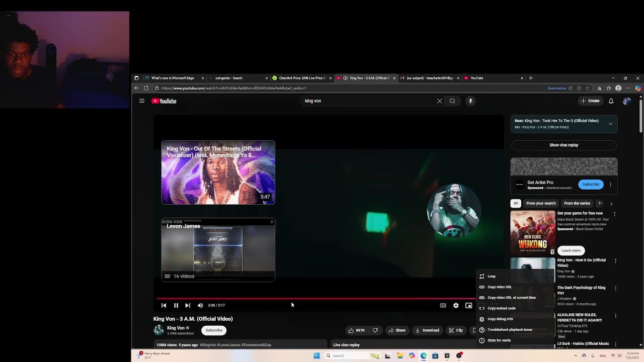Select Copy debug info
Image resolution: width=644 pixels, height=362 pixels.
coord(515,319)
